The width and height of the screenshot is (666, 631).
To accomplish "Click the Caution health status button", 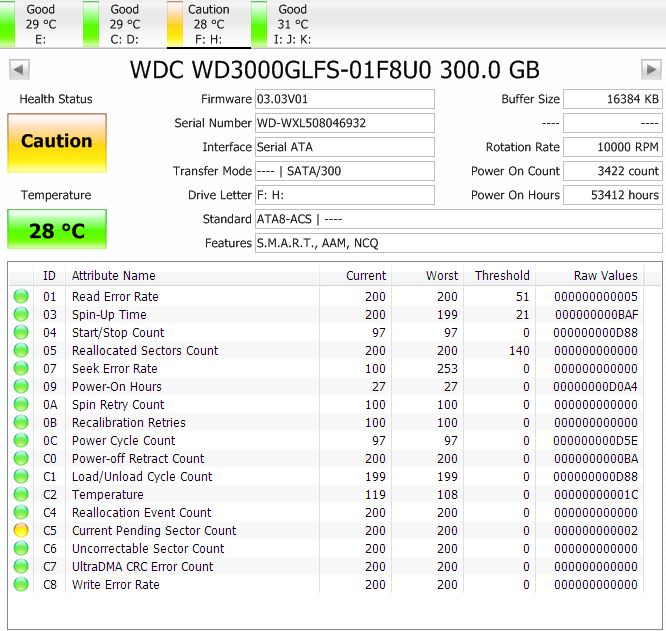I will pos(57,143).
